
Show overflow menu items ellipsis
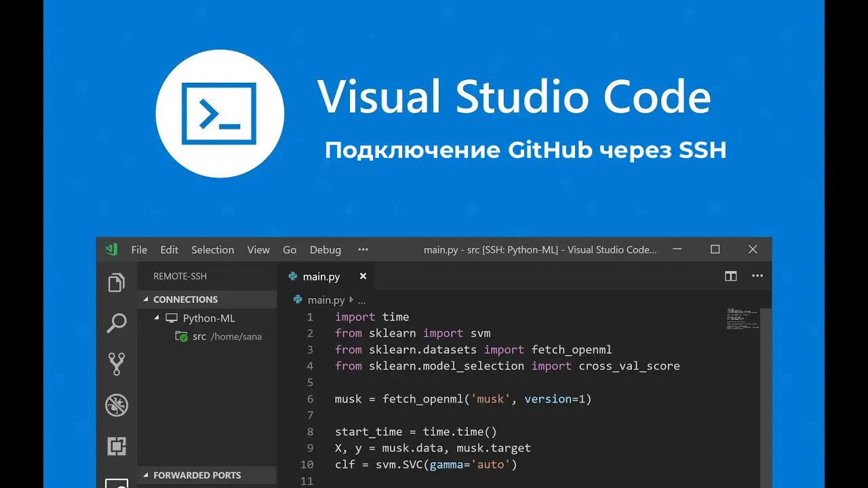pos(363,249)
